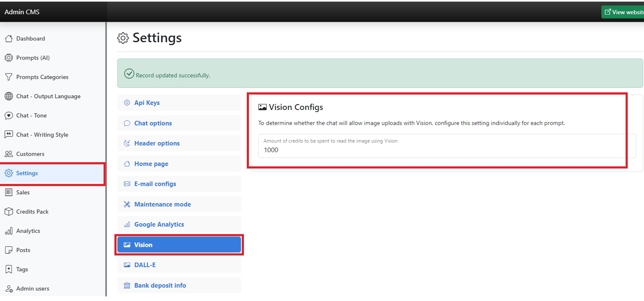Click the Admin CMS title link
The height and width of the screenshot is (301, 644).
click(x=22, y=12)
